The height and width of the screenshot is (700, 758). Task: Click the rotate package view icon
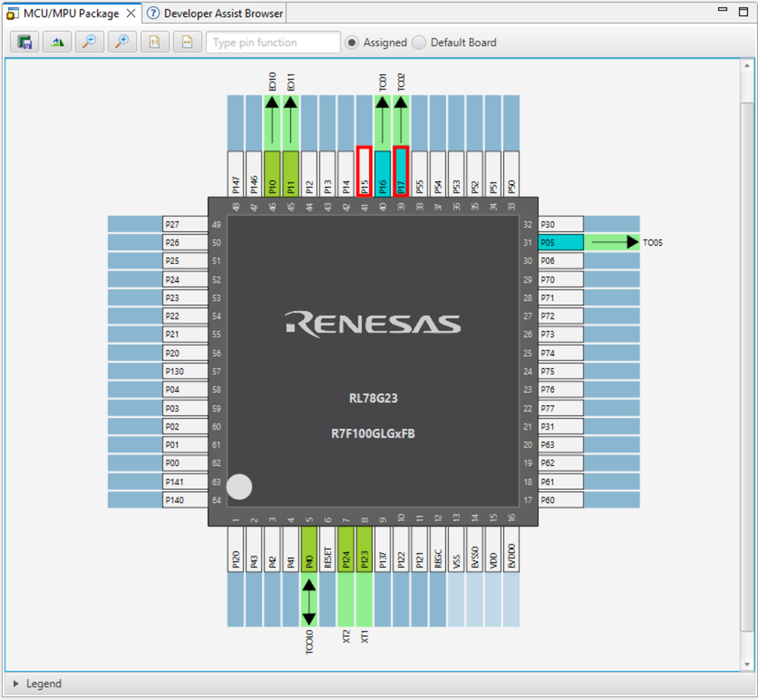57,42
